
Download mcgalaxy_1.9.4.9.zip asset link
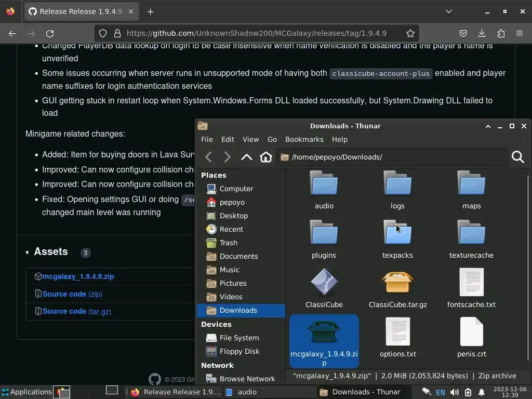78,276
